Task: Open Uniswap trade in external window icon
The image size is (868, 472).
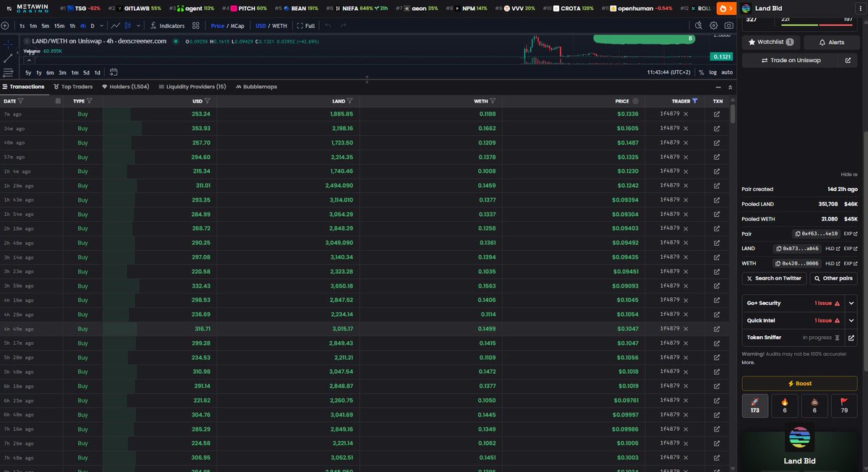Action: pos(848,61)
